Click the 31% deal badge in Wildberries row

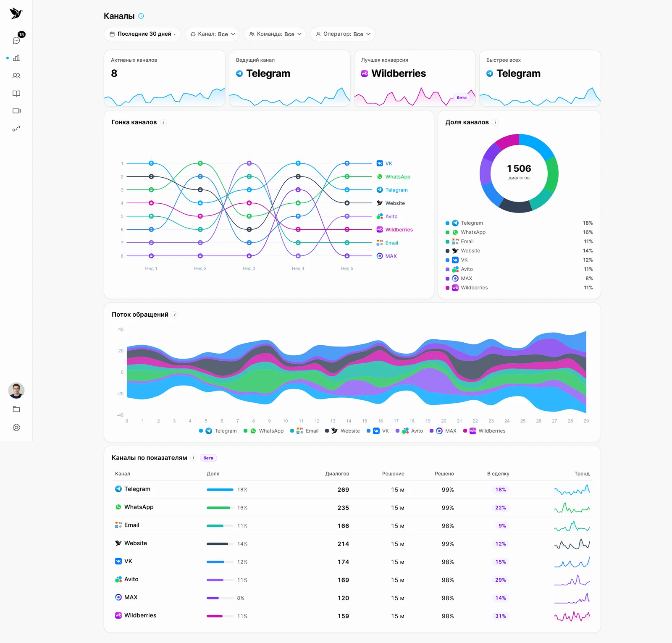(501, 616)
